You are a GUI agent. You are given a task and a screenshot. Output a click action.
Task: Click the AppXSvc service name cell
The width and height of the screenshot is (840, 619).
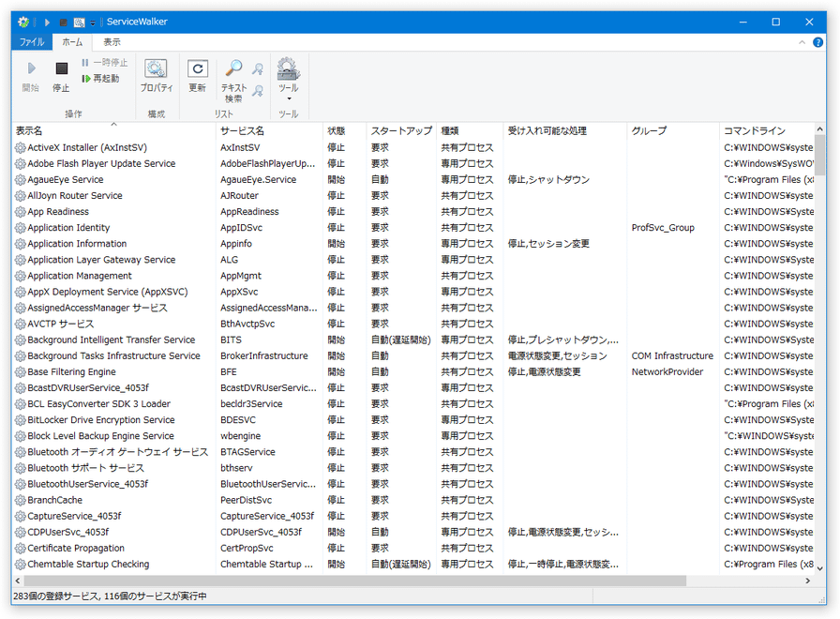(239, 292)
